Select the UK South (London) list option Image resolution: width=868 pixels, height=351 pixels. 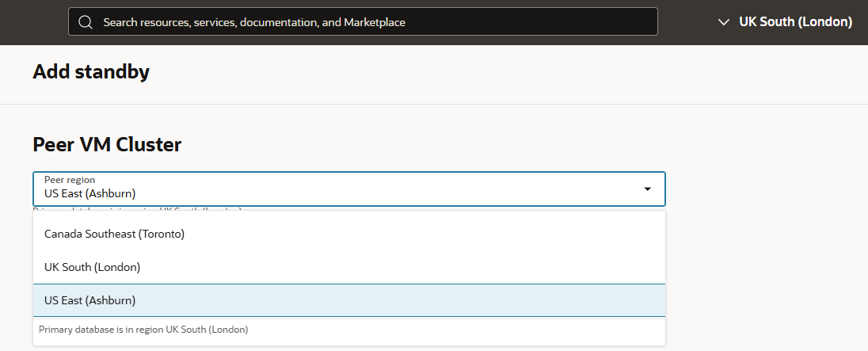(92, 267)
